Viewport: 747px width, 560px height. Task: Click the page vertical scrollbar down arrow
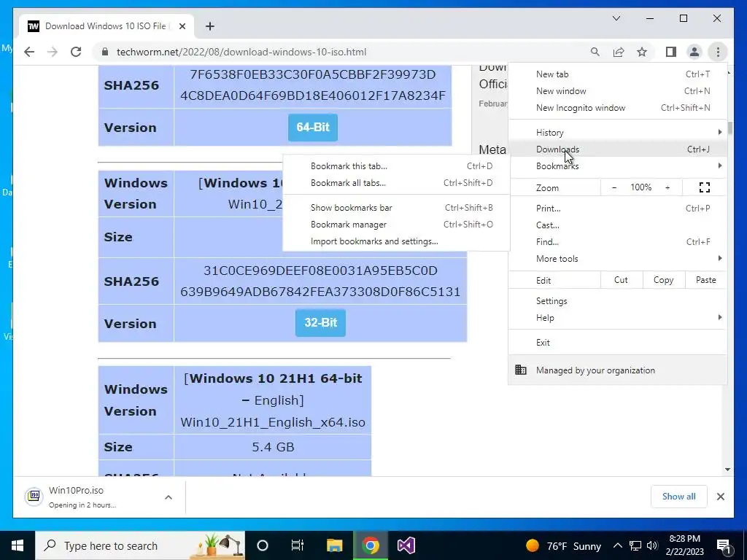point(727,470)
